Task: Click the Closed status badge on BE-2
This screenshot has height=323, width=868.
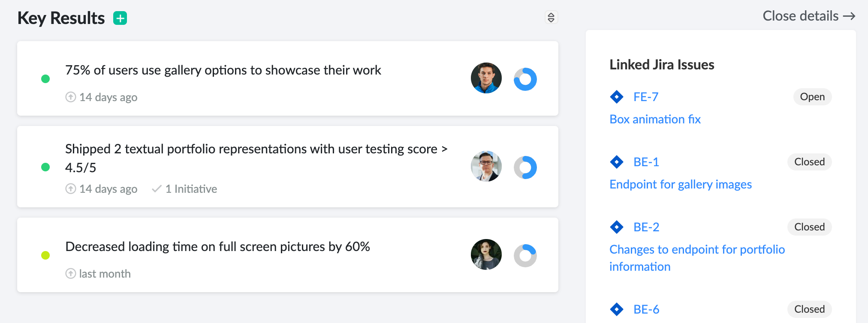Action: (809, 227)
